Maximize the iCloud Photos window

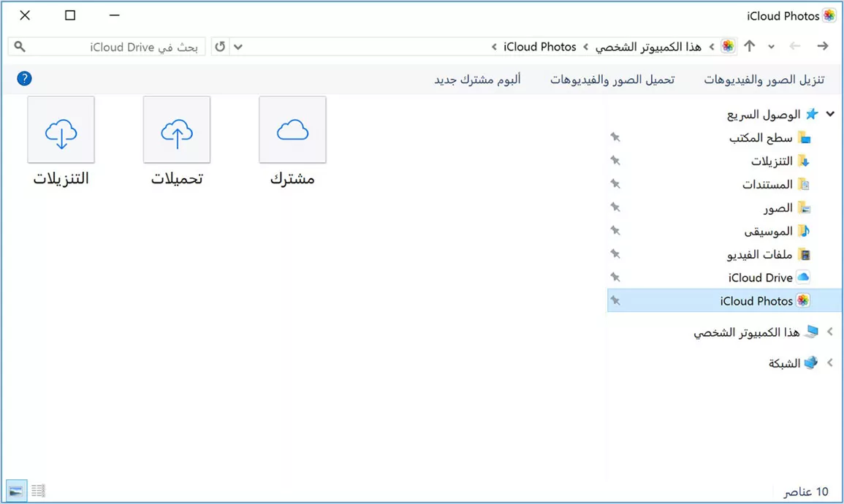tap(70, 15)
